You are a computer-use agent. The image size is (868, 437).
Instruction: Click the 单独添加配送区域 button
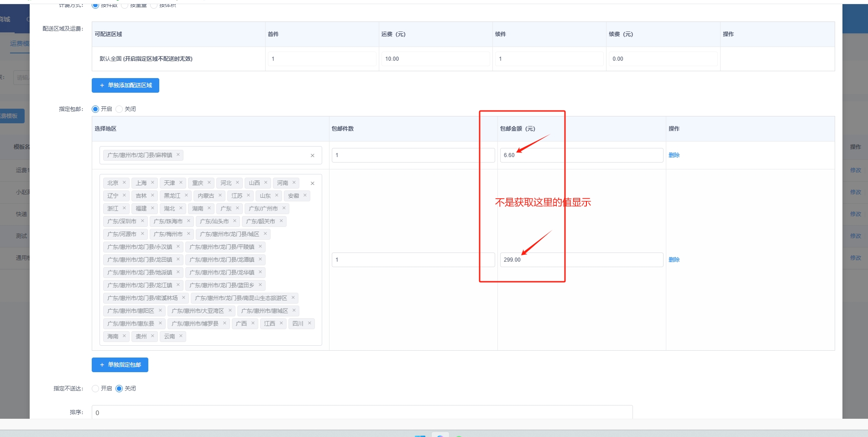pos(125,85)
